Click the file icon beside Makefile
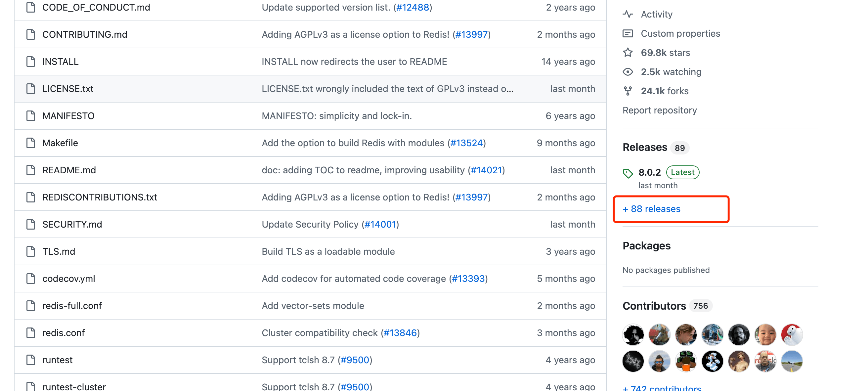The image size is (868, 391). coord(31,143)
